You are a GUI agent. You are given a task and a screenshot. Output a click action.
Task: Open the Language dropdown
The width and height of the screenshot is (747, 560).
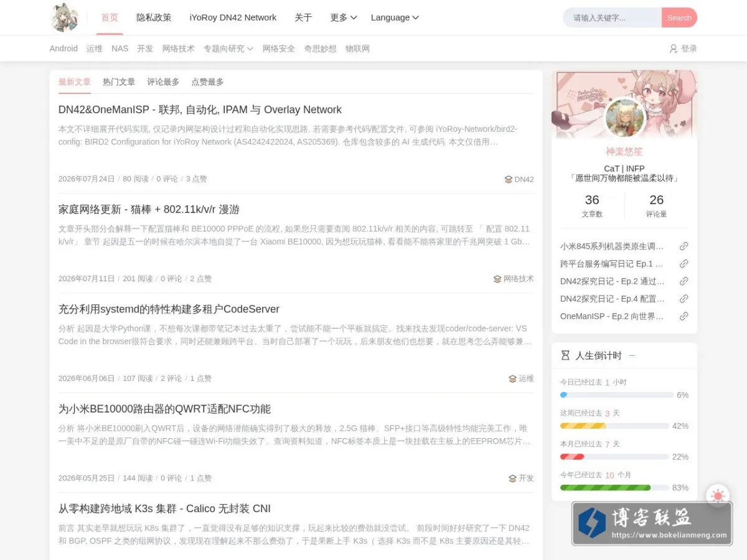pos(395,17)
